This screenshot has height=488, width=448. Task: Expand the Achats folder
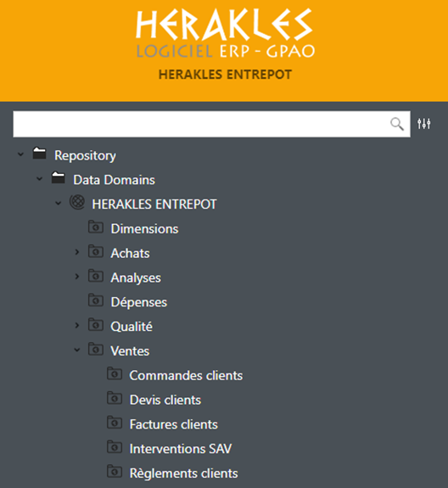[x=77, y=252]
